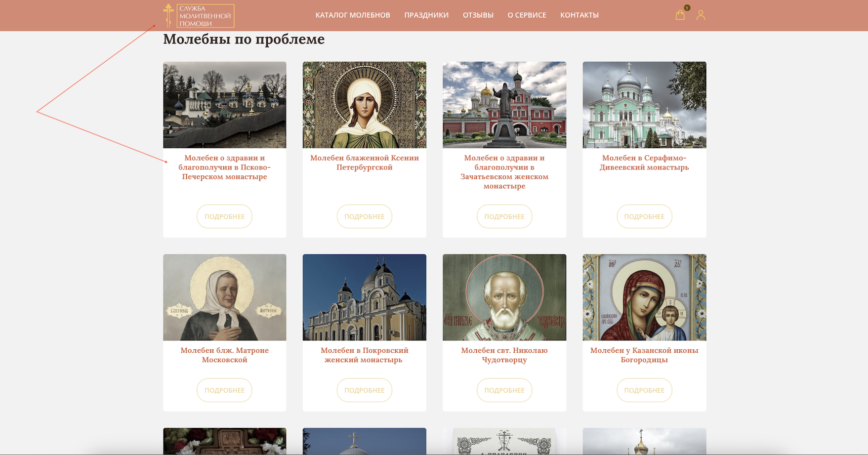Open the Каталог молебнов menu item
Viewport: 868px width, 455px height.
pyautogui.click(x=353, y=15)
